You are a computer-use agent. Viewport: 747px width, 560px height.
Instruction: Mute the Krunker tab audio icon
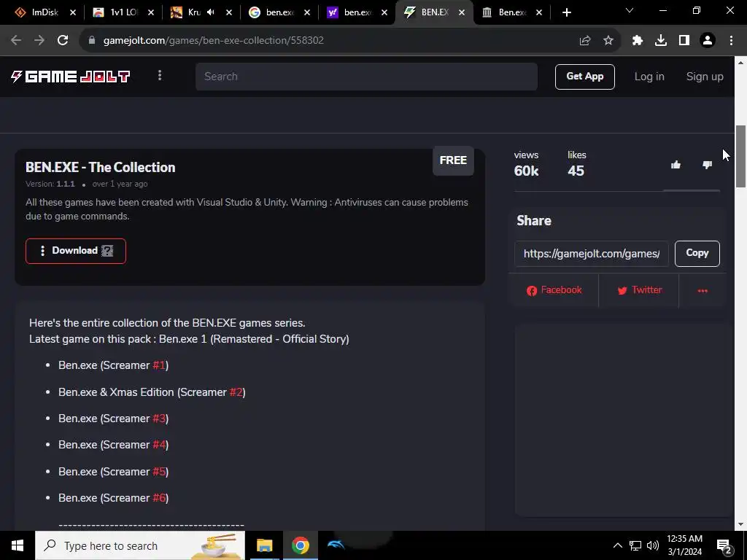(211, 12)
